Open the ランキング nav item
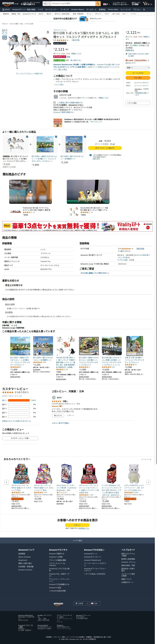 point(65,10)
